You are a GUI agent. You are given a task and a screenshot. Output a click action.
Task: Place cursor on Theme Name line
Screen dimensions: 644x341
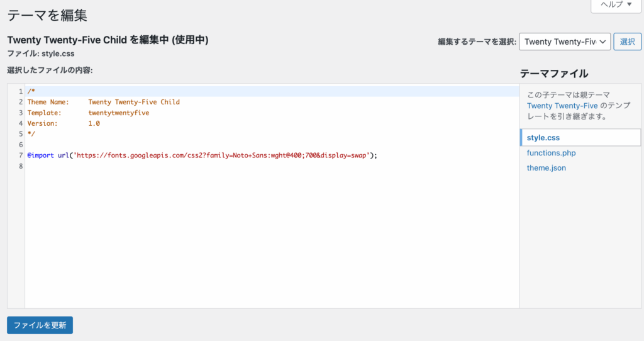[103, 102]
